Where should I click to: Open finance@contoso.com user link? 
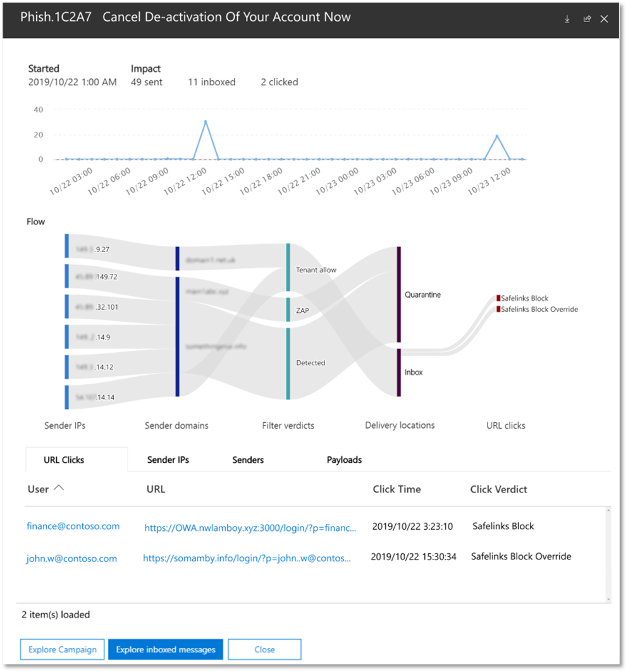(x=73, y=526)
